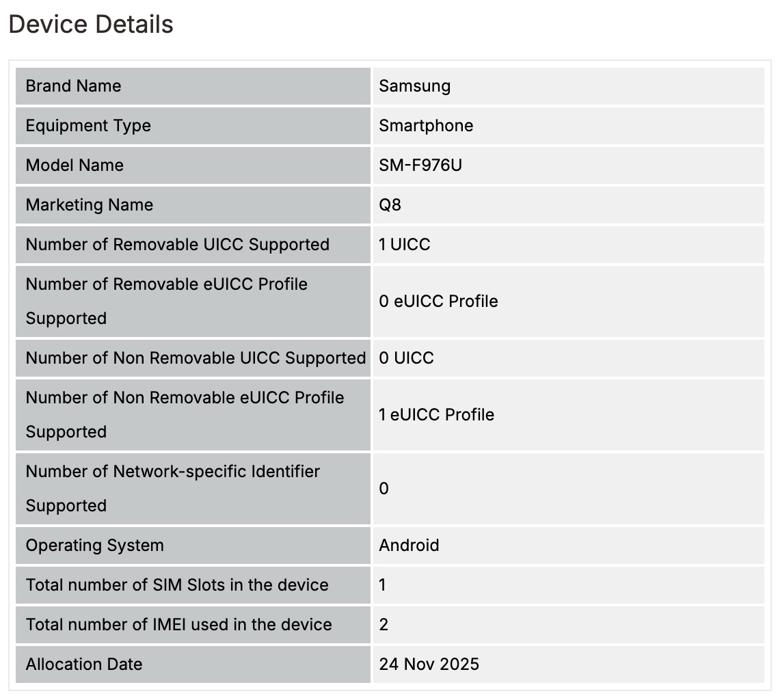
Task: Click Number of Removable UICC Supported label
Action: (178, 245)
